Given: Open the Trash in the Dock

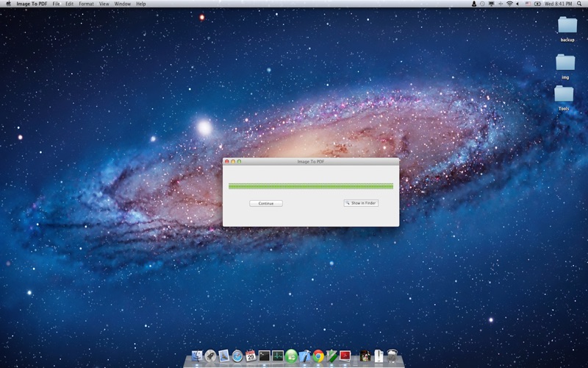Looking at the screenshot, I should click(392, 356).
